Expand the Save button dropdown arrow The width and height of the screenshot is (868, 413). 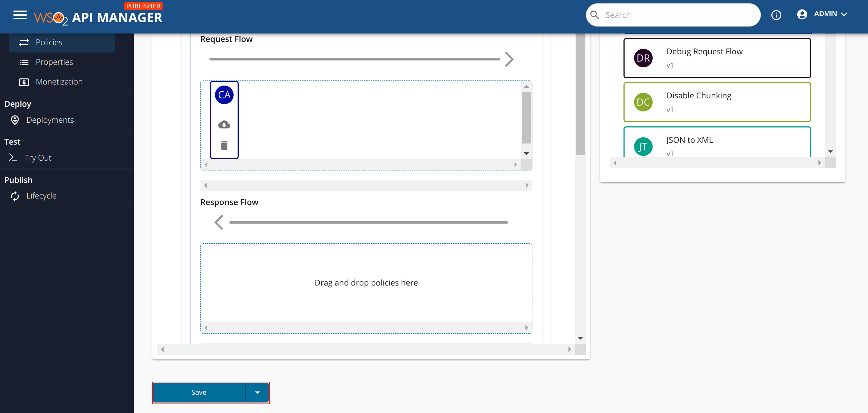[258, 392]
